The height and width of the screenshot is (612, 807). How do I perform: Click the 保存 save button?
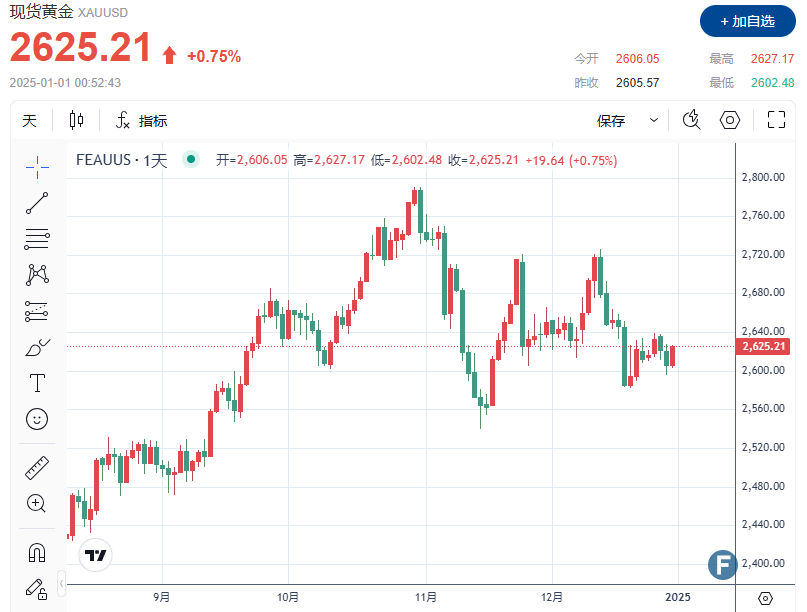pyautogui.click(x=611, y=121)
